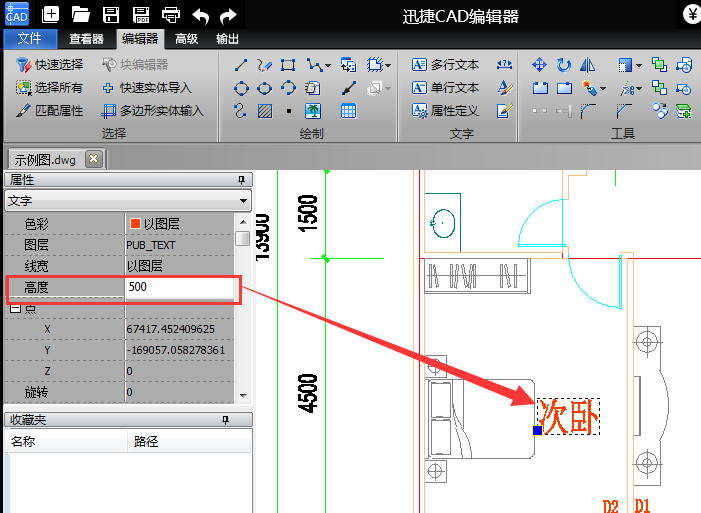This screenshot has height=513, width=701.
Task: Click the 快速选择 button
Action: 50,65
